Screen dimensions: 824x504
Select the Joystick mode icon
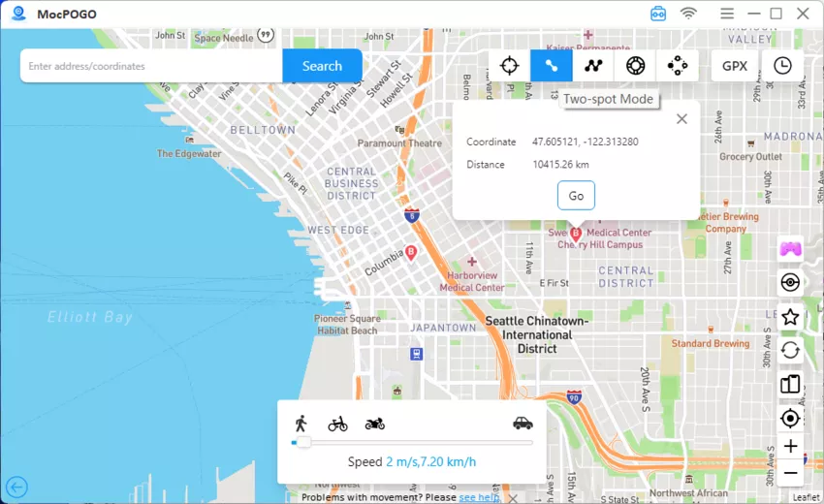(x=677, y=66)
